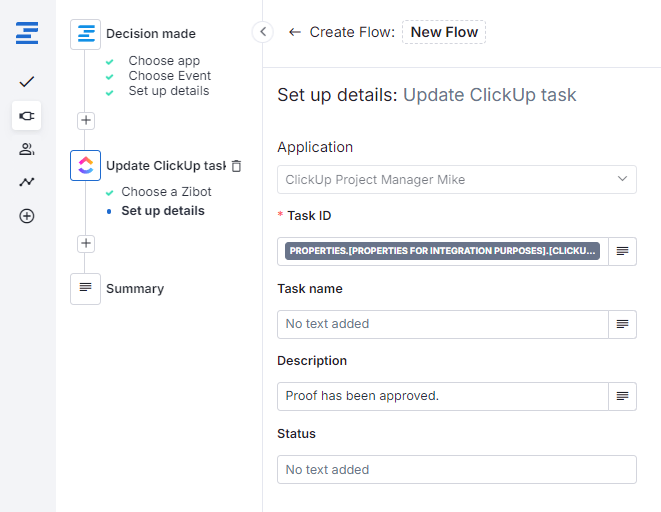Select the Choose a Zibot step
Image resolution: width=661 pixels, height=512 pixels.
(166, 191)
